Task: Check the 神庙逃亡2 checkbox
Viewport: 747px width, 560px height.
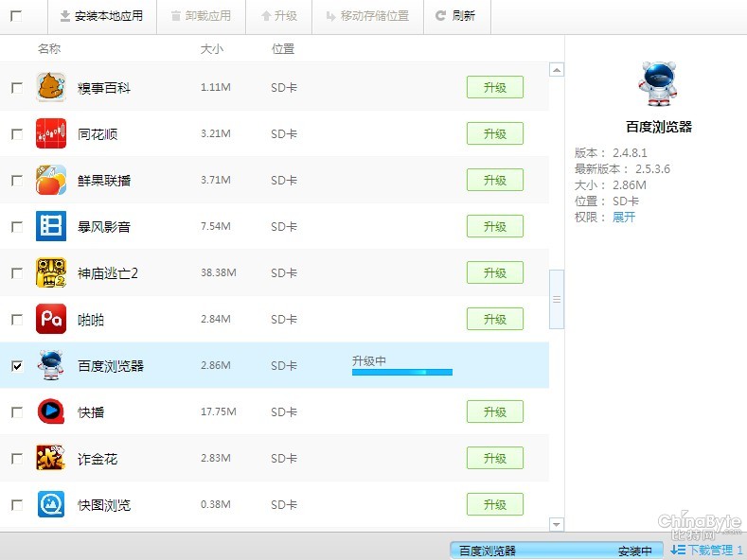Action: pos(17,272)
